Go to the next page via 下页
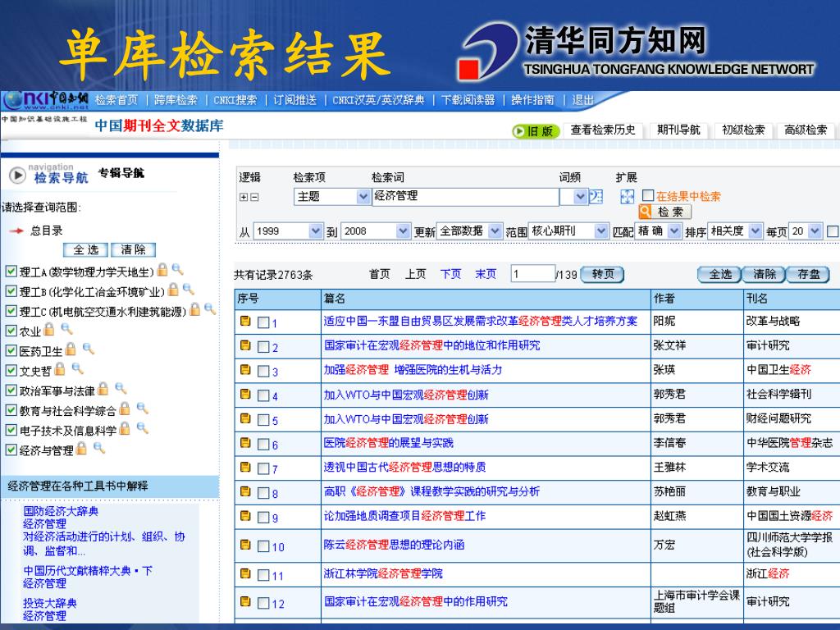The width and height of the screenshot is (840, 630). 450,274
